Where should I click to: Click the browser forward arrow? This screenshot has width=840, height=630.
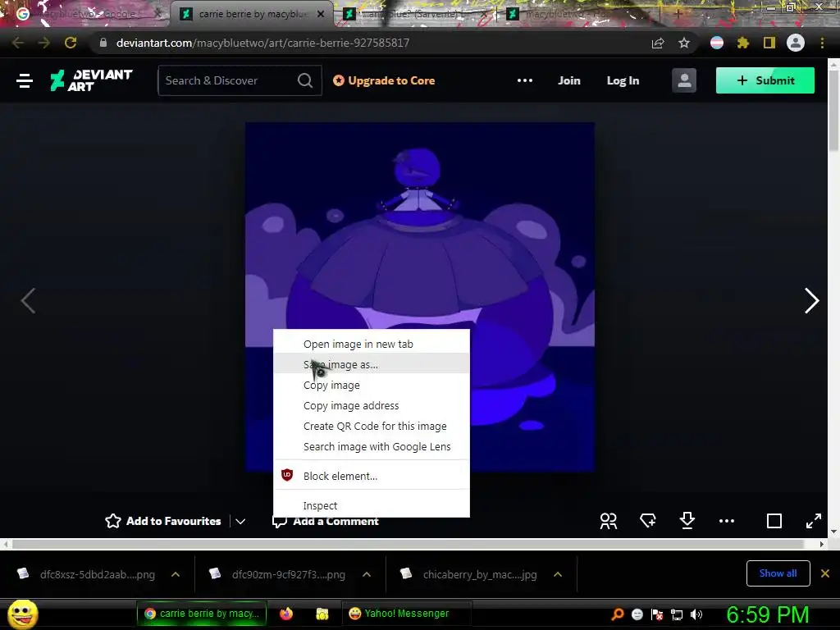pos(44,43)
